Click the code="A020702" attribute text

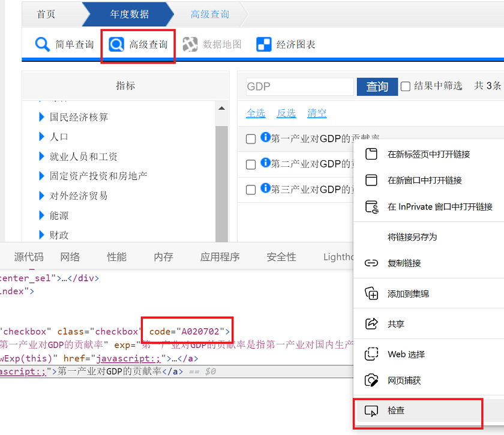(x=187, y=331)
